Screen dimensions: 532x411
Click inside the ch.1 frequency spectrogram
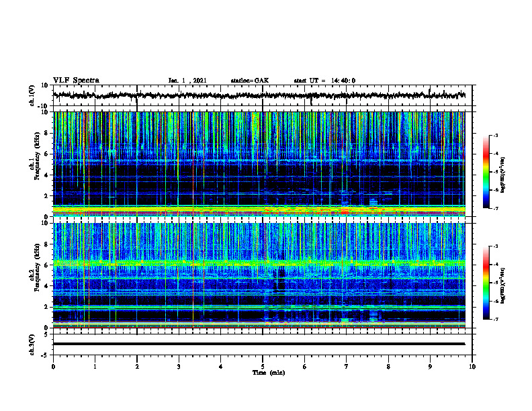tap(259, 164)
